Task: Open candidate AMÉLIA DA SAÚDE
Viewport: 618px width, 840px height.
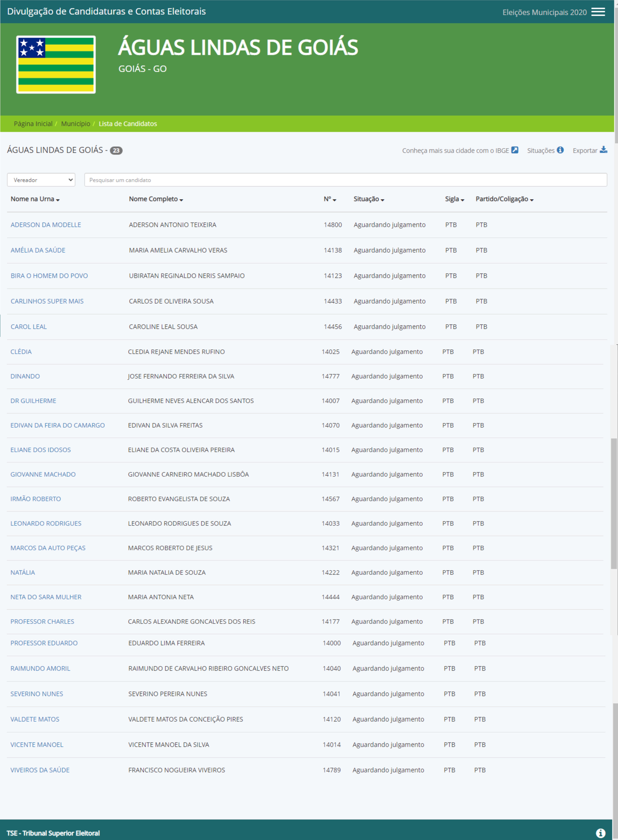Action: tap(38, 250)
